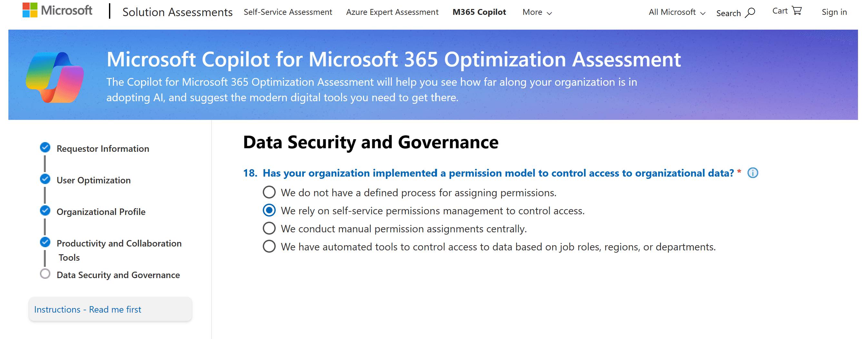Expand the All Microsoft dropdown
868x339 pixels.
(x=677, y=13)
